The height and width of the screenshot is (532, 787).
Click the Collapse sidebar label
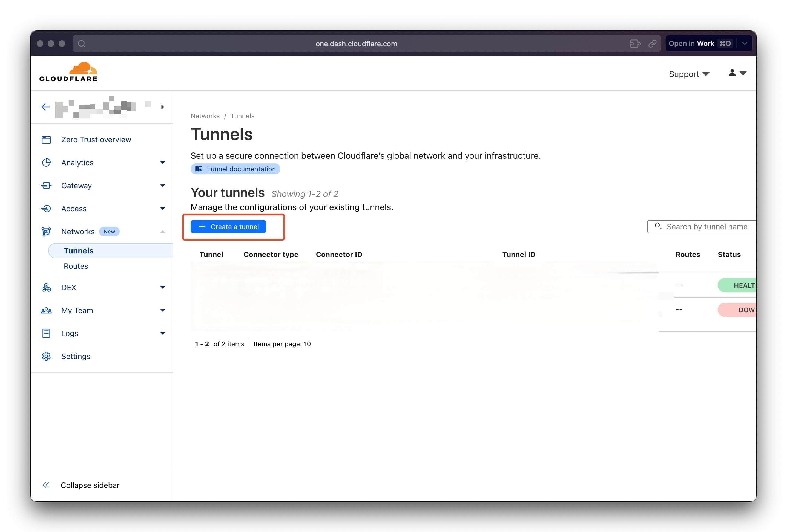90,485
